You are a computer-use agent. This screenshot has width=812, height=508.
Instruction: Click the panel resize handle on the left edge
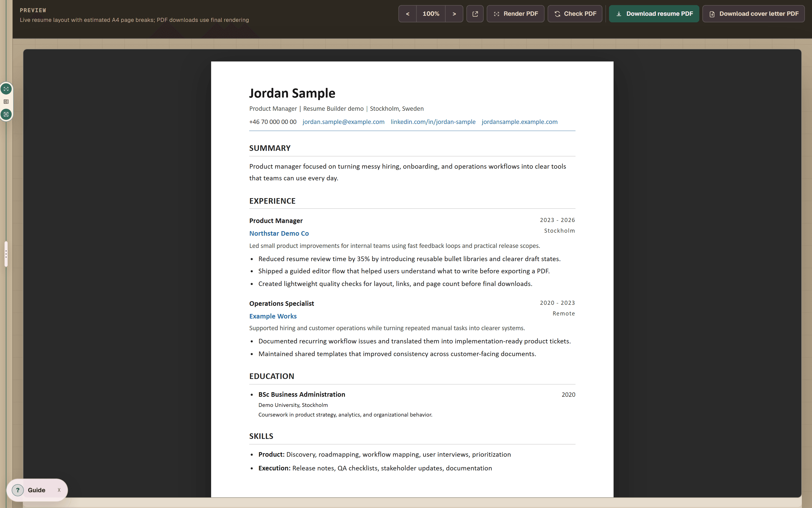(x=6, y=254)
